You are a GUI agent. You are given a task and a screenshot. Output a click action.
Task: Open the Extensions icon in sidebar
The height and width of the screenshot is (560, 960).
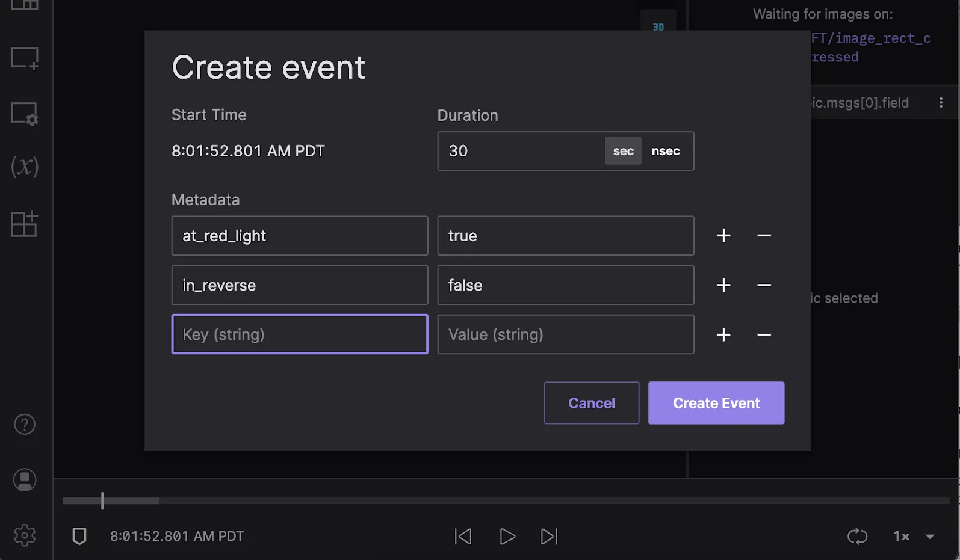tap(25, 224)
